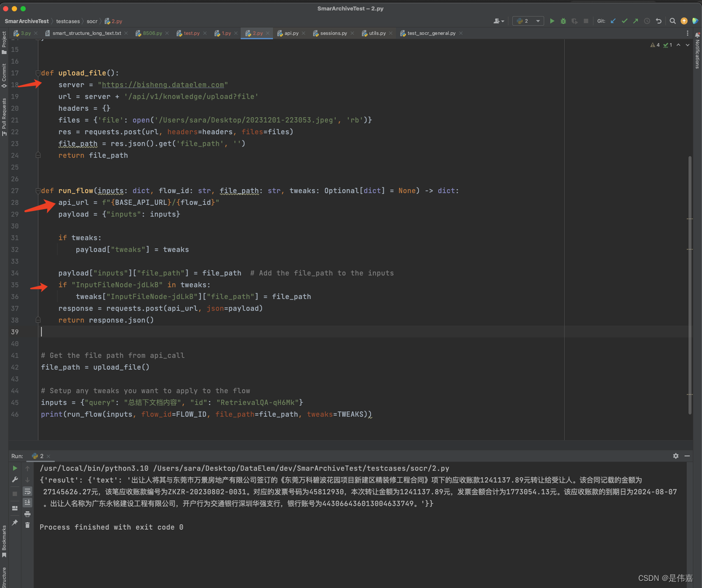The image size is (702, 588).
Task: Restore layout icon in Run panel
Action: (15, 508)
